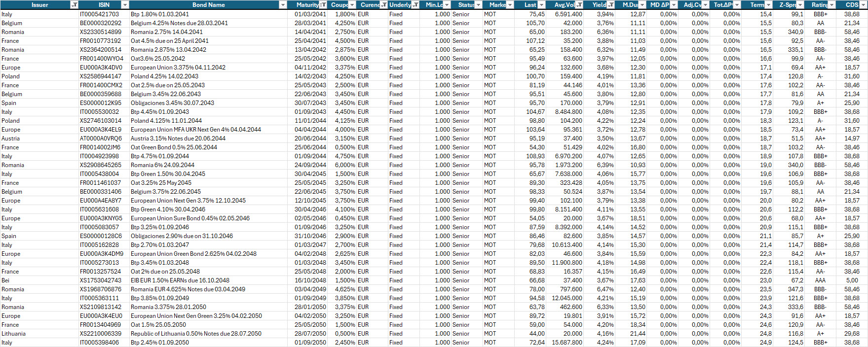Screen dimensions: 868x347
Task: Click the AAA rating cell for EIB bond
Action: pos(820,280)
